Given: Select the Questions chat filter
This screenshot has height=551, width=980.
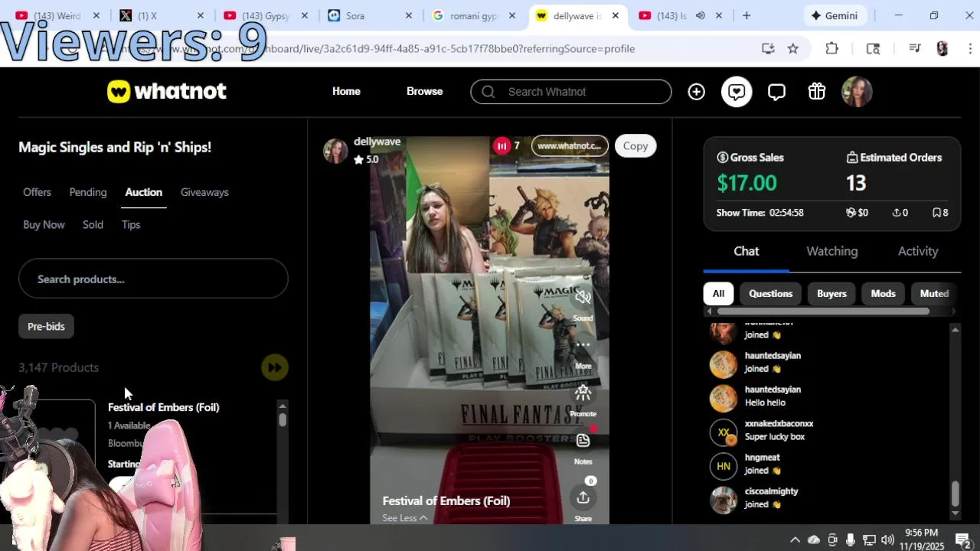Looking at the screenshot, I should (770, 294).
